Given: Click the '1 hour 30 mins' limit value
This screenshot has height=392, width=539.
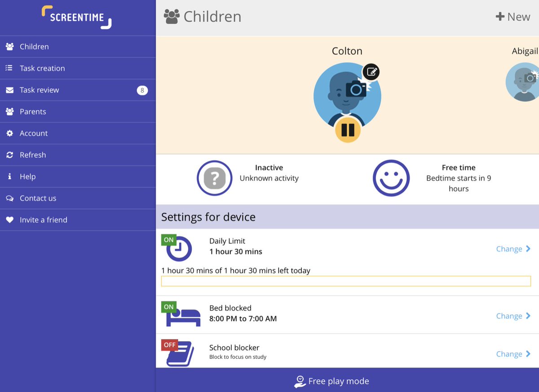Looking at the screenshot, I should (236, 251).
